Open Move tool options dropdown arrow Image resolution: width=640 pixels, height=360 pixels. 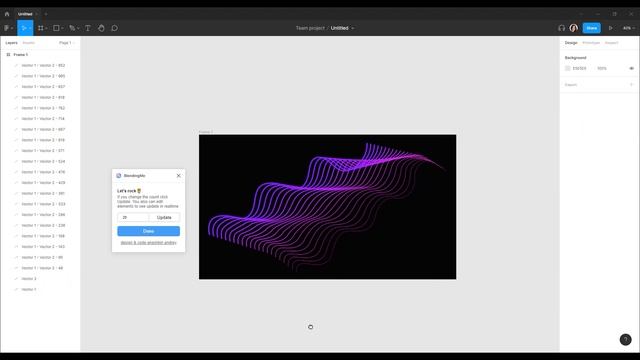pos(30,28)
